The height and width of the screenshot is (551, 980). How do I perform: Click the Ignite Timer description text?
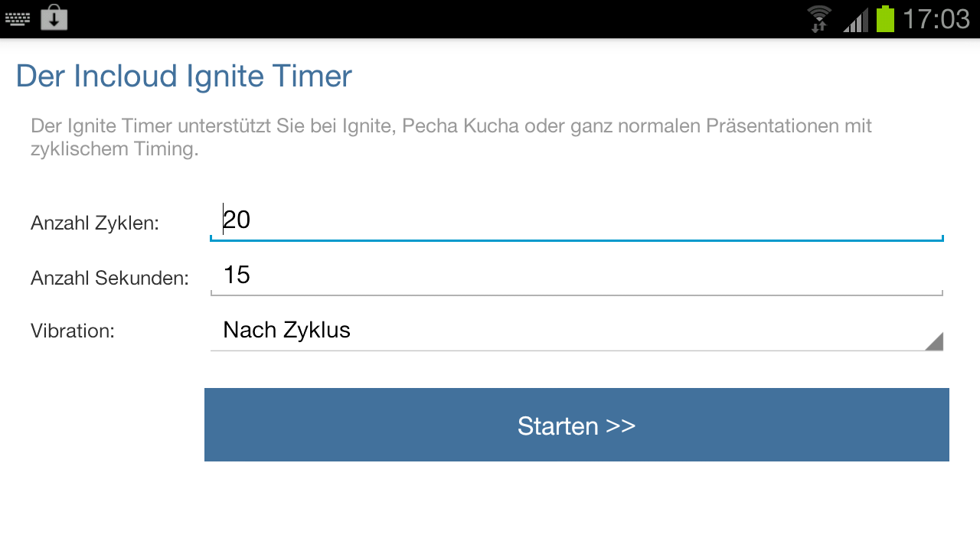451,137
